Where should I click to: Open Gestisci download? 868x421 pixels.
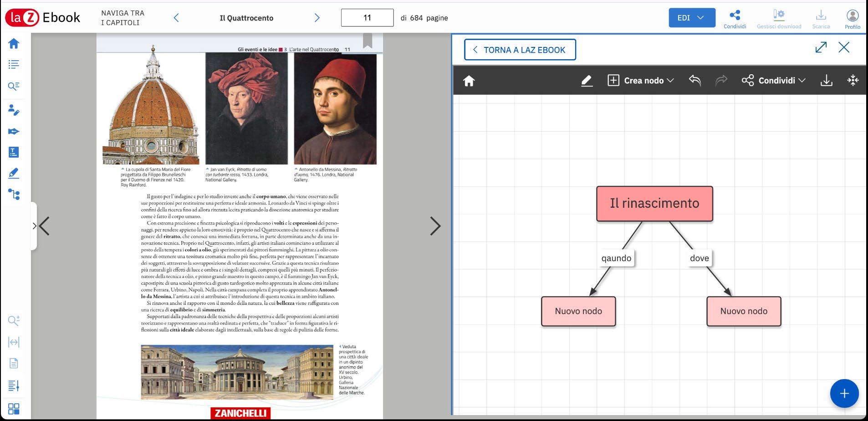click(779, 19)
